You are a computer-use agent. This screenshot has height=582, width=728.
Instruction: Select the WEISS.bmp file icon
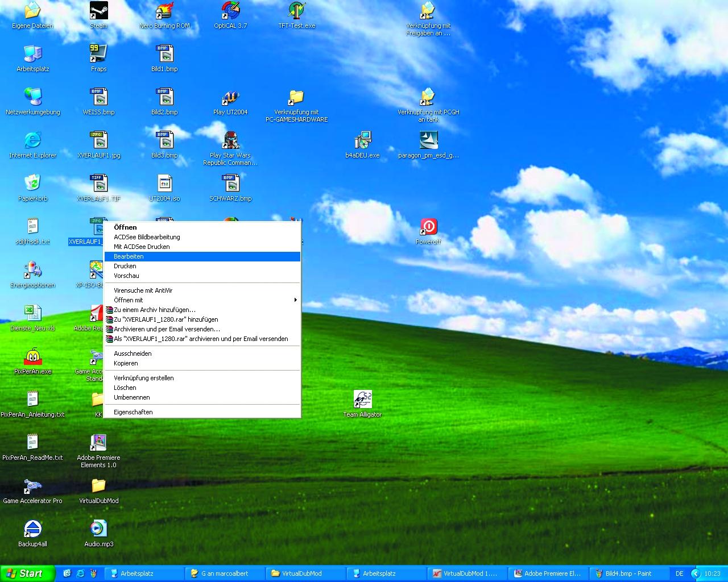[98, 97]
